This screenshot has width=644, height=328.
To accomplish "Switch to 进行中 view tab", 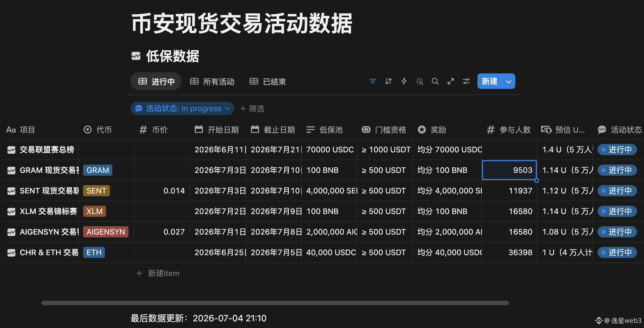I will [x=156, y=81].
